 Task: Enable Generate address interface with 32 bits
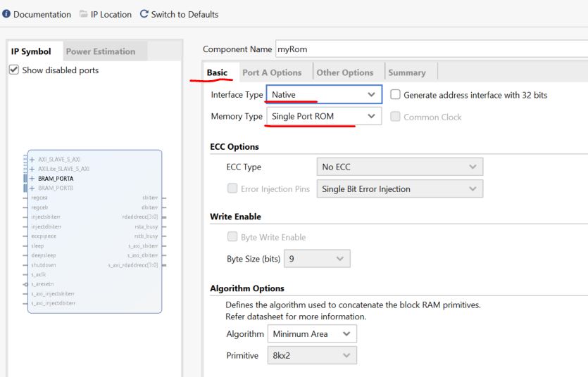click(395, 95)
